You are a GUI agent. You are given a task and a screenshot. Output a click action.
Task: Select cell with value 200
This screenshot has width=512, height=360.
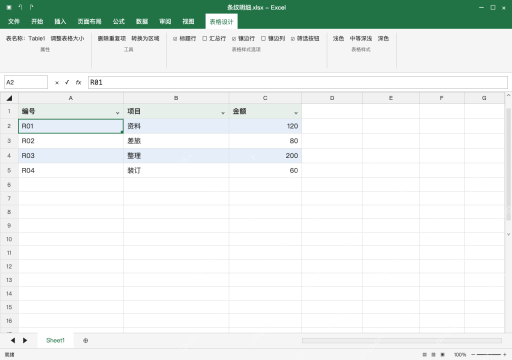265,156
